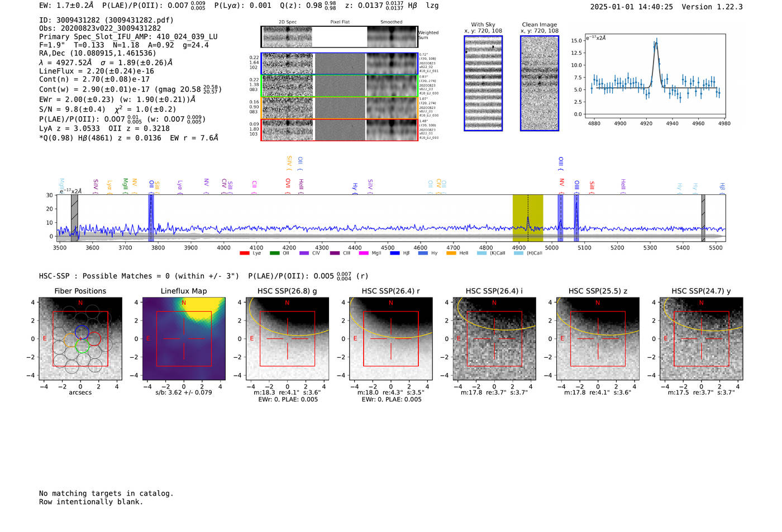Open the Clean Image cutout
This screenshot has height=532, width=782.
coord(540,83)
